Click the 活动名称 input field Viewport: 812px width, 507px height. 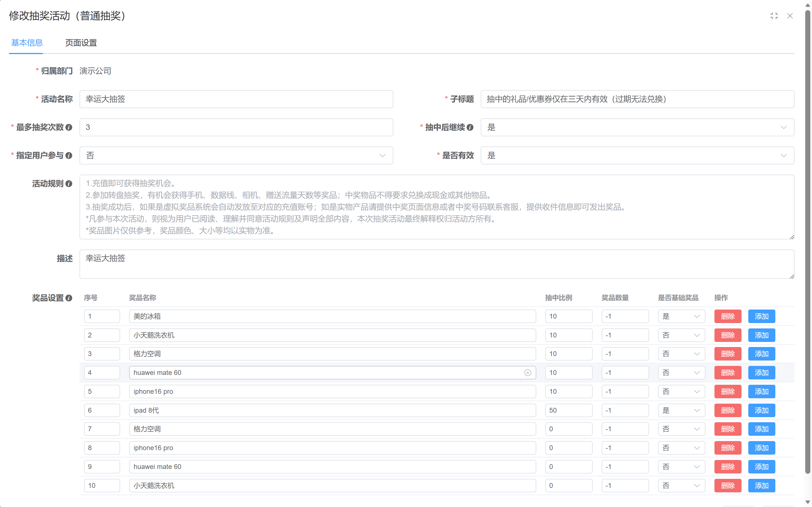pos(236,99)
